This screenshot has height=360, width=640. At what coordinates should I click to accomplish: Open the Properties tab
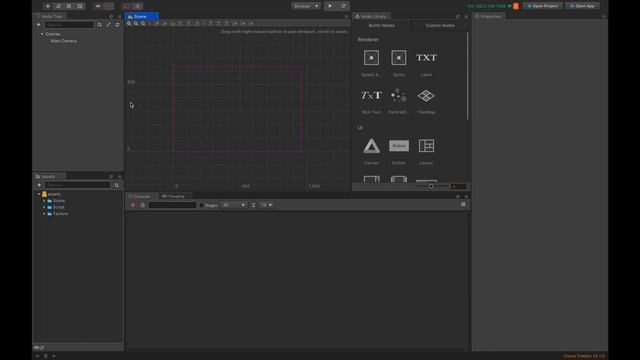click(x=489, y=16)
